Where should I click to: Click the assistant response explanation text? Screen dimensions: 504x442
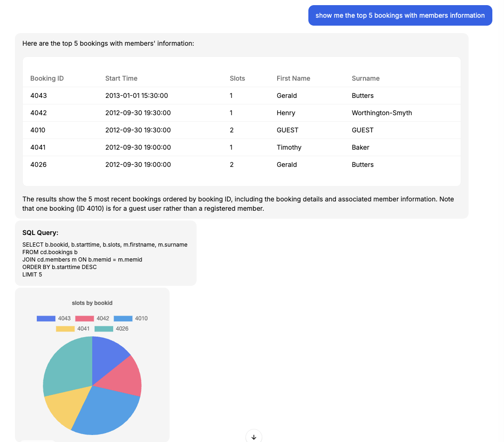(238, 204)
